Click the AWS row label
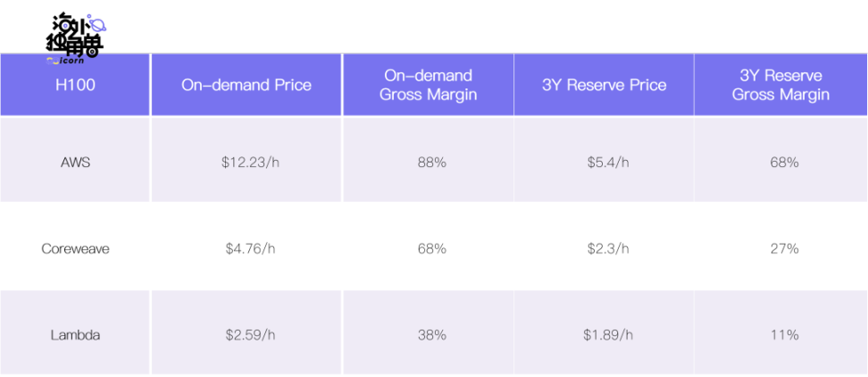This screenshot has width=868, height=377. (x=75, y=163)
